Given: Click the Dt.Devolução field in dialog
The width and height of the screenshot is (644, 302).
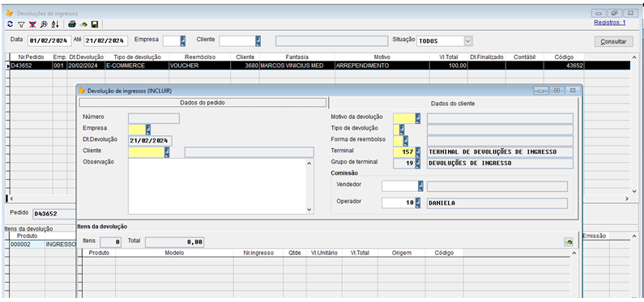Looking at the screenshot, I should [x=151, y=141].
